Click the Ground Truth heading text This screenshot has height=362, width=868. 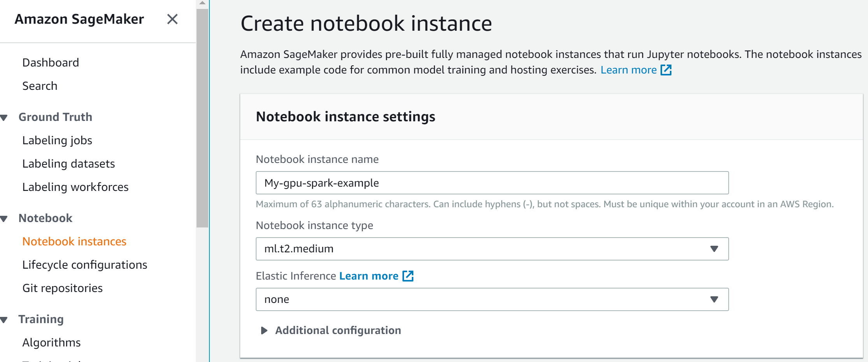tap(55, 117)
